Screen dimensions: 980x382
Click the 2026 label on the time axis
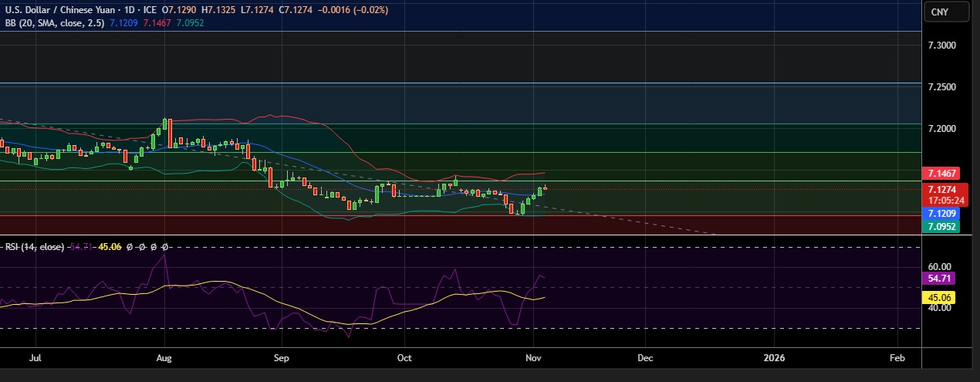coord(773,359)
